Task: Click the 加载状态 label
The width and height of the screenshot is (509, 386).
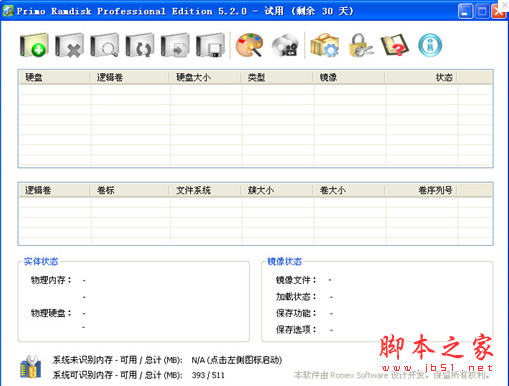Action: coord(296,296)
